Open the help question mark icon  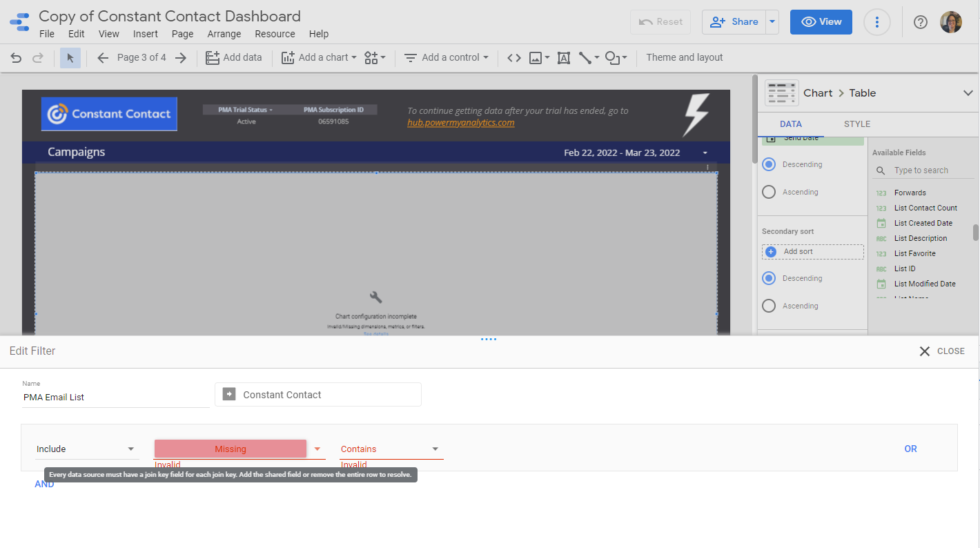pyautogui.click(x=920, y=22)
